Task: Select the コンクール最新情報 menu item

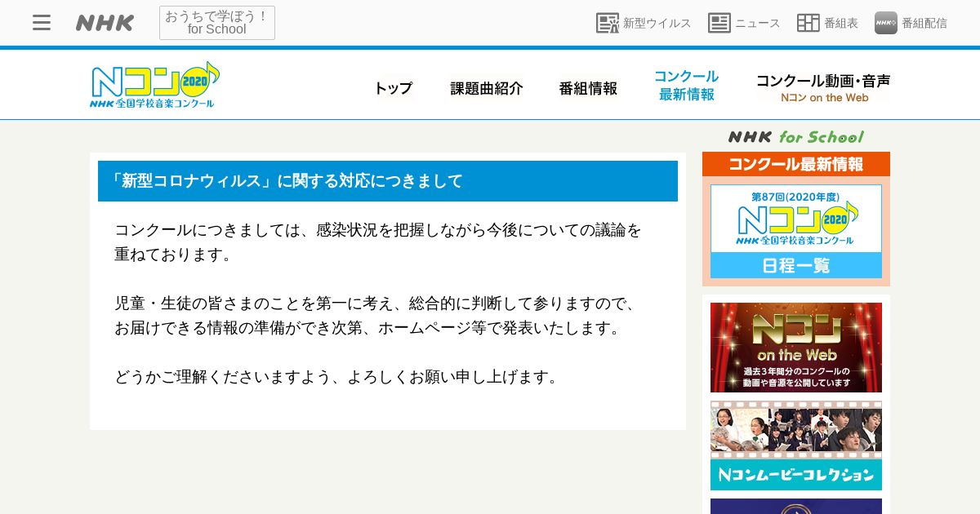Action: pos(687,86)
